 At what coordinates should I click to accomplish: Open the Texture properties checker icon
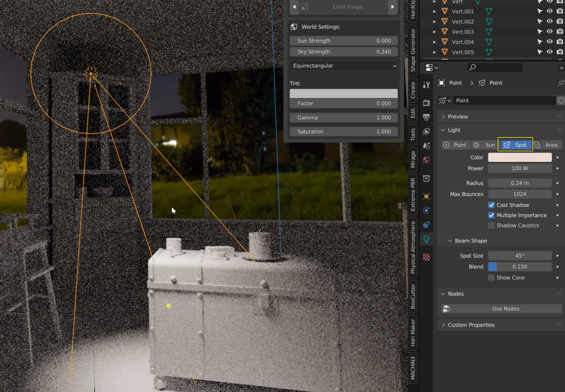click(x=426, y=257)
